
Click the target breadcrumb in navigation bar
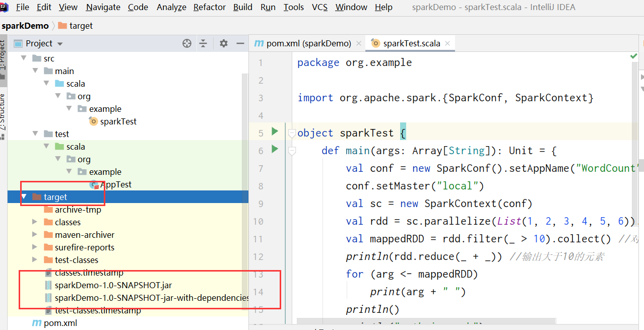(76, 26)
